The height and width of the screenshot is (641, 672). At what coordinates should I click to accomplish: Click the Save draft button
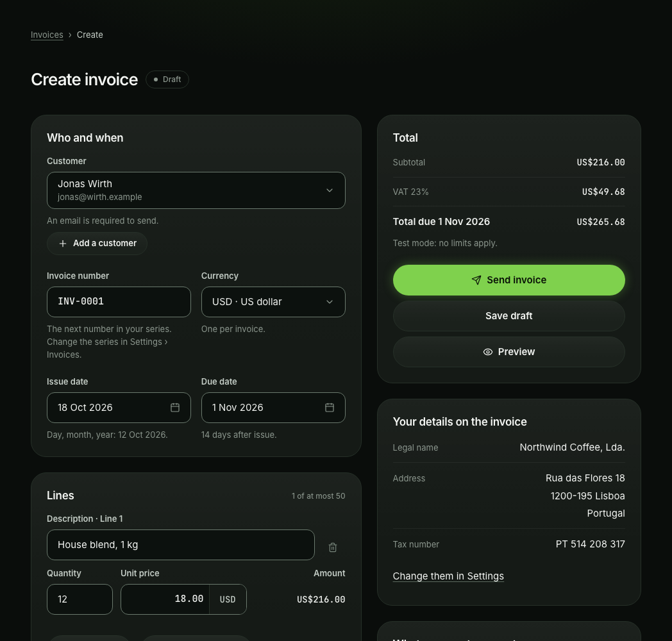tap(508, 316)
